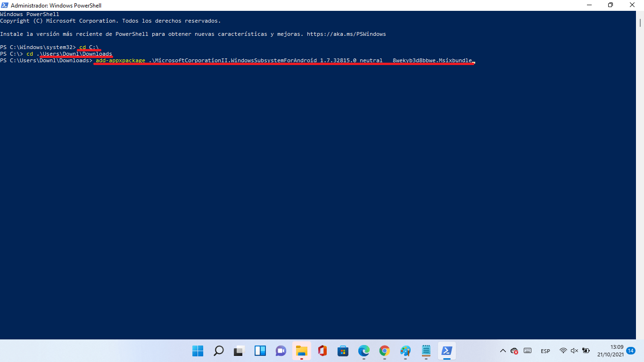
Task: Click the PowerShell vertical scrollbar thumb
Action: pyautogui.click(x=641, y=23)
